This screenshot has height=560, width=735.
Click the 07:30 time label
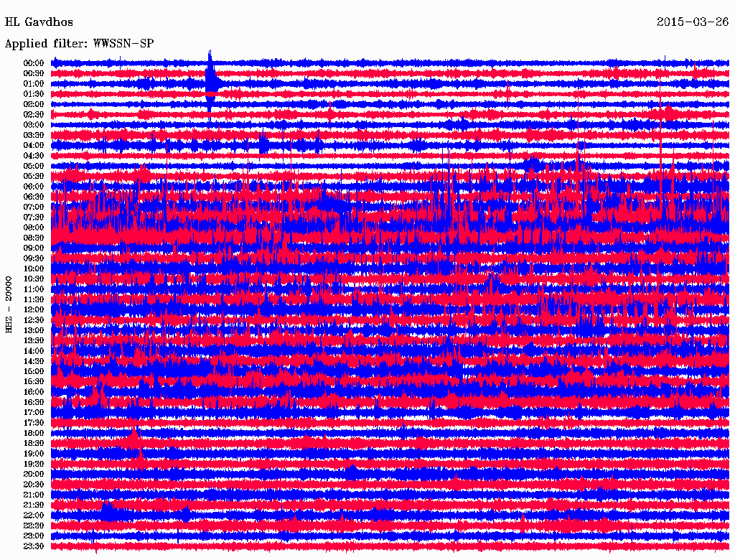coord(34,217)
